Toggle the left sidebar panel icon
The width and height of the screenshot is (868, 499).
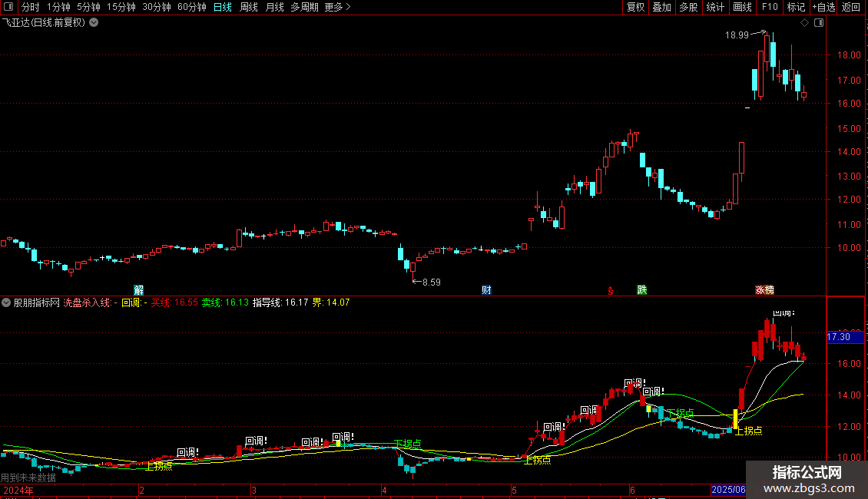click(x=8, y=7)
